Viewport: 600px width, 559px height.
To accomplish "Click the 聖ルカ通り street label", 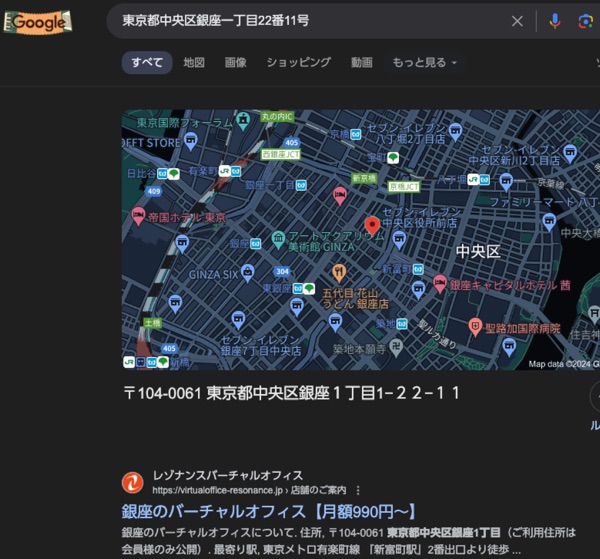I will (x=437, y=334).
